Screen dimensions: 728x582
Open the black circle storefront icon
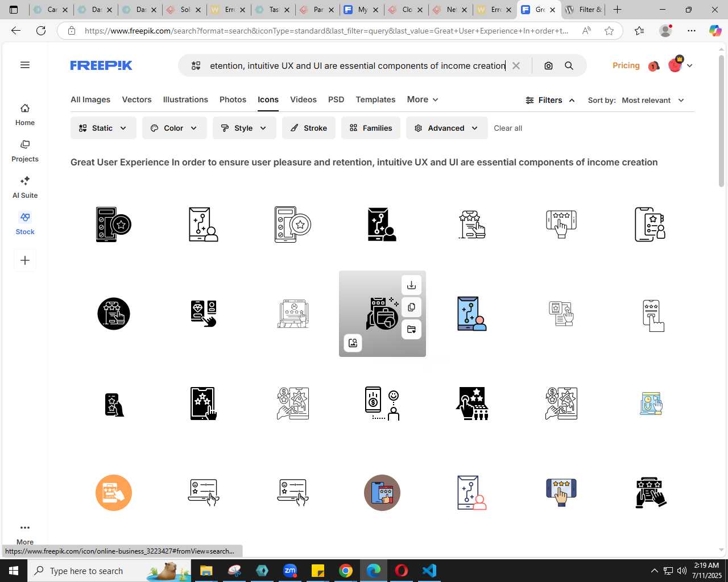[114, 314]
